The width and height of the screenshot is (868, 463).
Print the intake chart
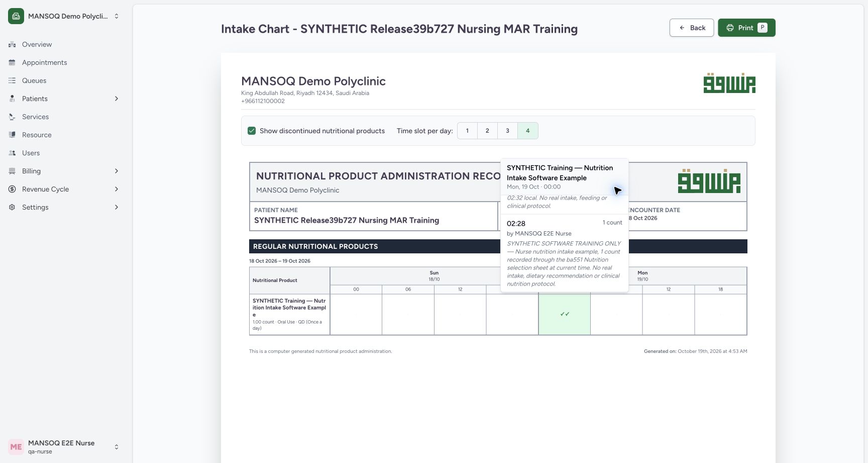pyautogui.click(x=746, y=28)
